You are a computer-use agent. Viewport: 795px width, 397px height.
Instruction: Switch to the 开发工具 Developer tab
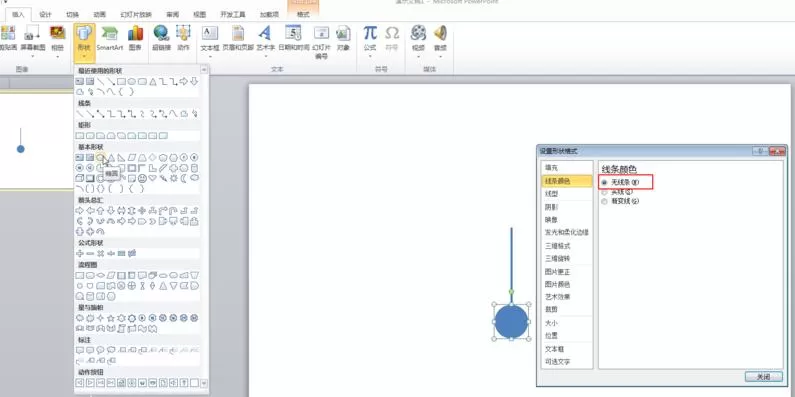(233, 15)
